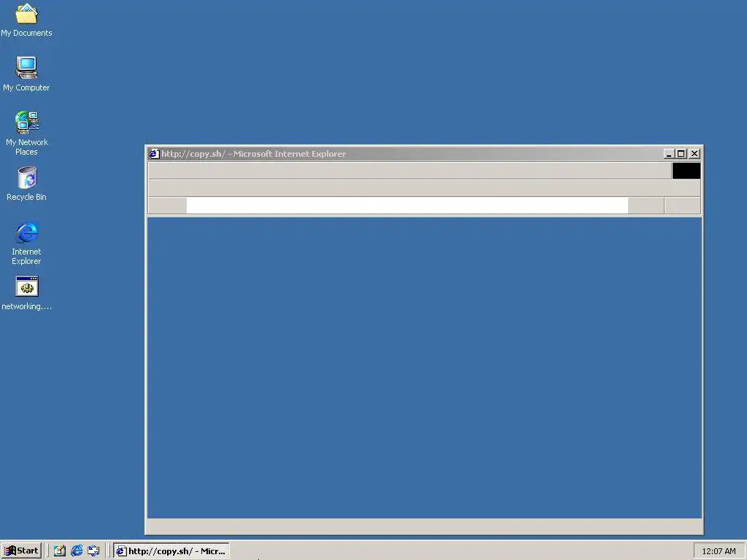Screen dimensions: 747x560
Task: Select the networking file icon on desktop
Action: [27, 293]
